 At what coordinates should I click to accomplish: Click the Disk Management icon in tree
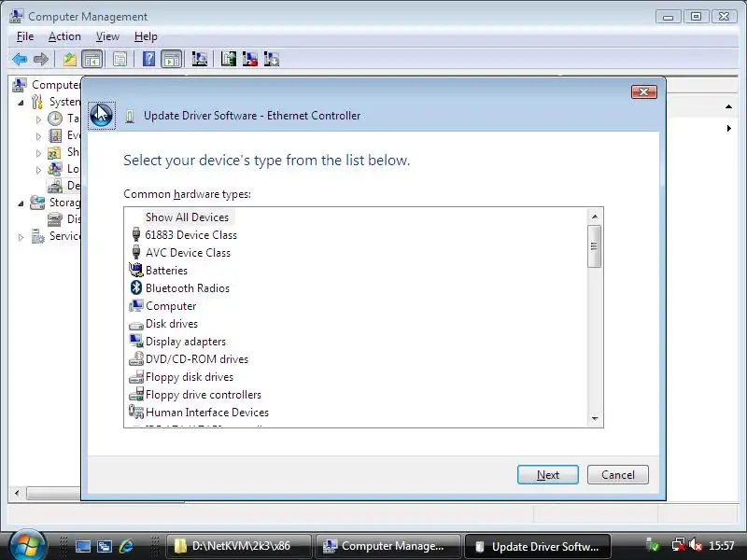55,219
